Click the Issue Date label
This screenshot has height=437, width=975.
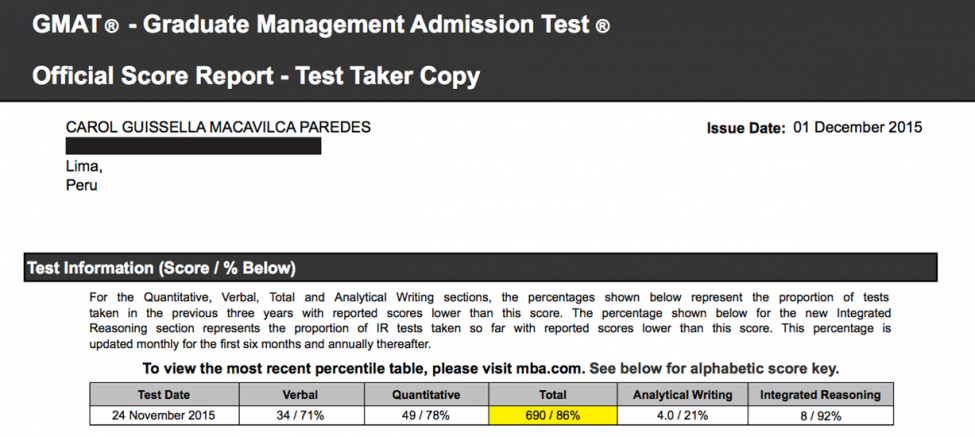[746, 128]
